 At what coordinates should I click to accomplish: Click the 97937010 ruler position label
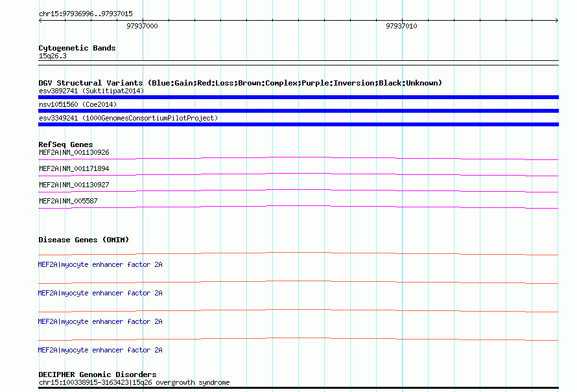[401, 26]
